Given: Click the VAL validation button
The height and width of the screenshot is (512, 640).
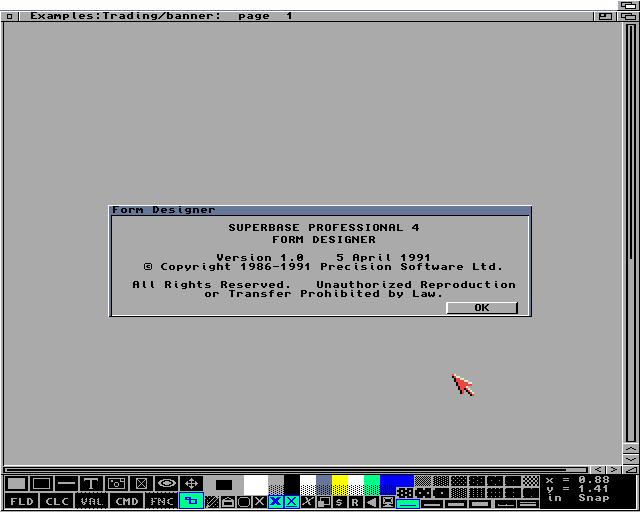Looking at the screenshot, I should 92,501.
